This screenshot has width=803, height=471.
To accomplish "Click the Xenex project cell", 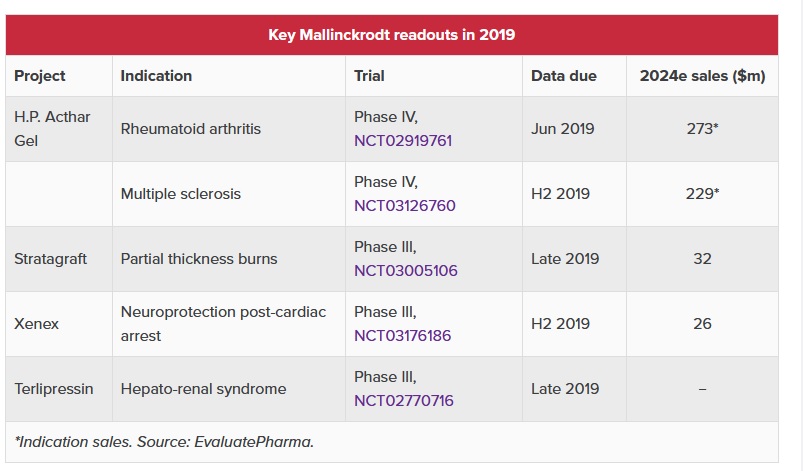I will pos(36,324).
